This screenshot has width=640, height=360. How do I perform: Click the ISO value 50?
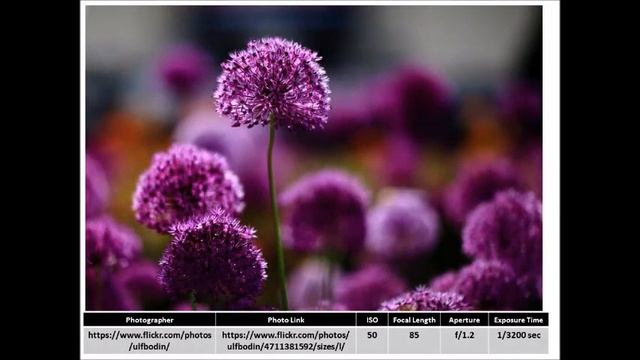[372, 335]
